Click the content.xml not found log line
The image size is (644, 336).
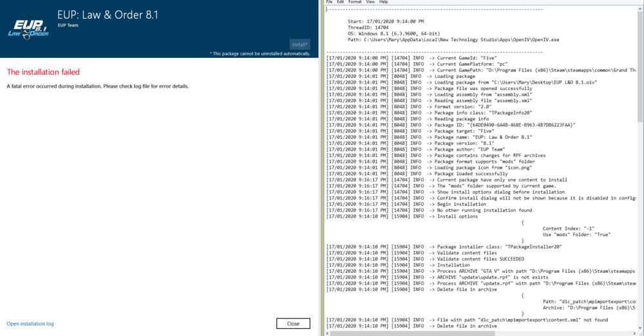click(467, 320)
